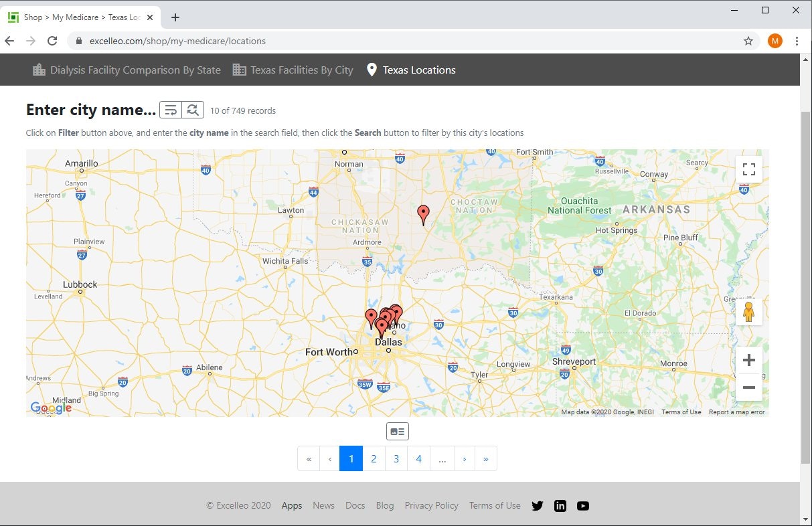Click map Terms of Use link
Image resolution: width=812 pixels, height=526 pixels.
pyautogui.click(x=681, y=412)
